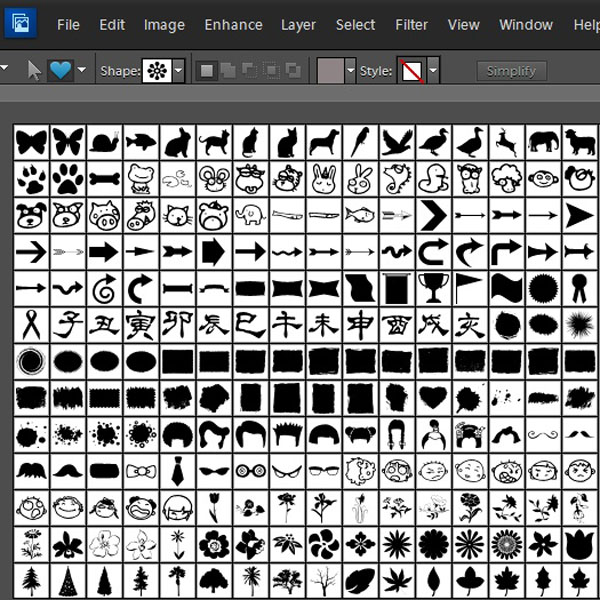
Task: Click the gray shape color swatch
Action: 330,71
